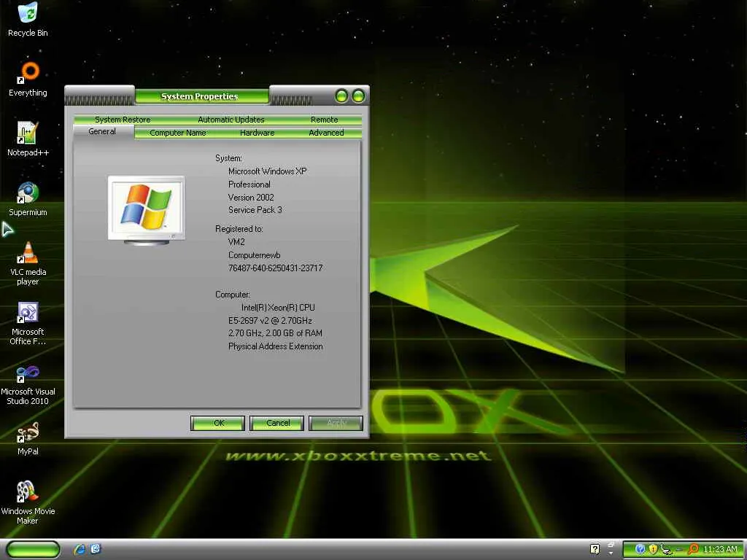Click the Intel(R) Xeon(R) CPU text
The width and height of the screenshot is (747, 560).
click(278, 308)
